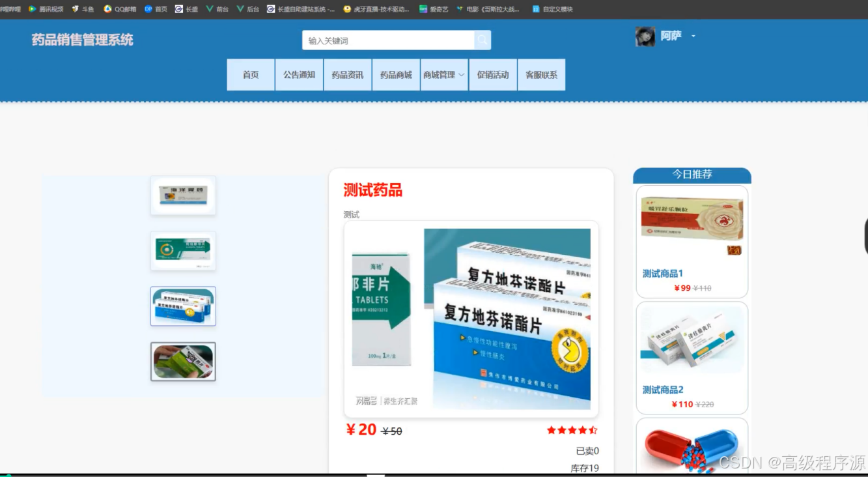Click the capsule pills recommended image
Image resolution: width=868 pixels, height=477 pixels.
pos(692,448)
